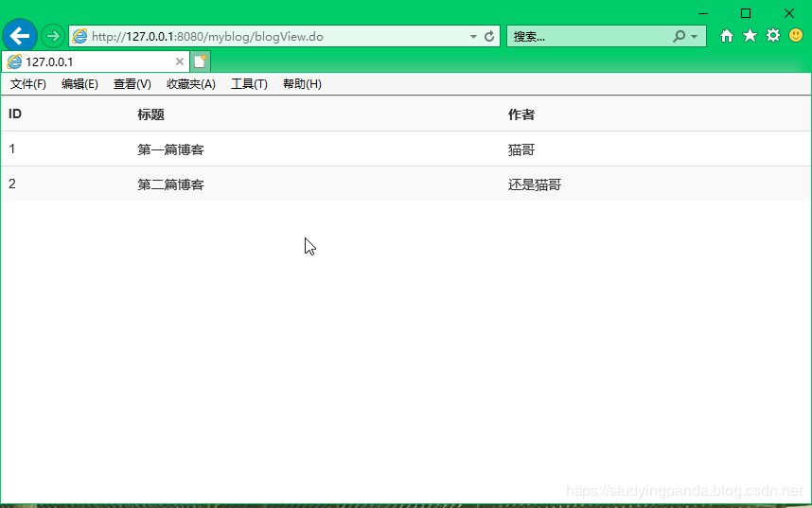This screenshot has width=812, height=508.
Task: Click the magnifier search icon
Action: (679, 36)
